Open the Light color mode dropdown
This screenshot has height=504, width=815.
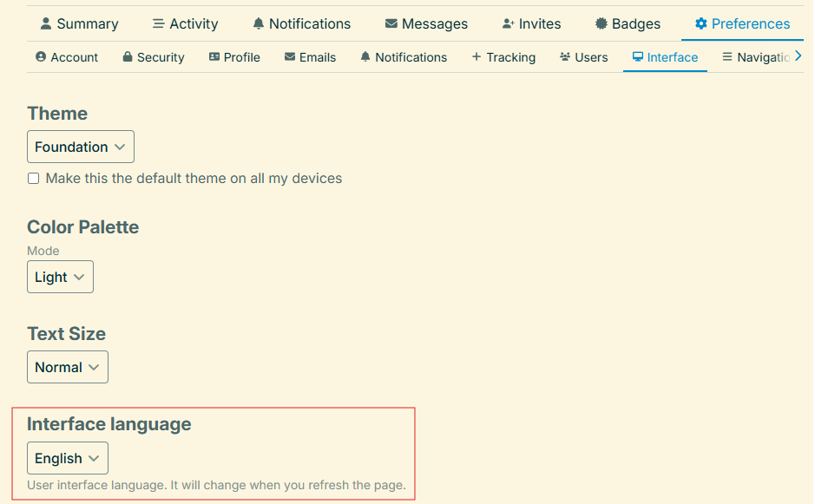tap(60, 277)
